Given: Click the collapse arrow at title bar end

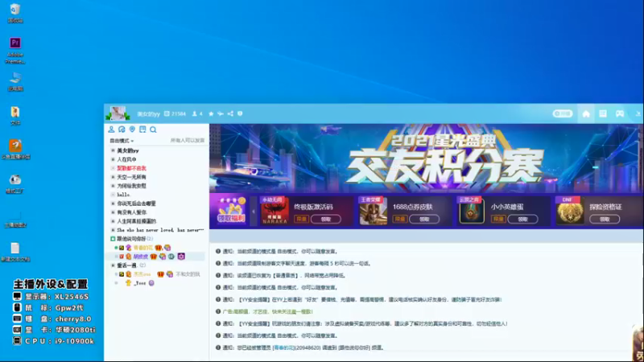Looking at the screenshot, I should tap(638, 113).
